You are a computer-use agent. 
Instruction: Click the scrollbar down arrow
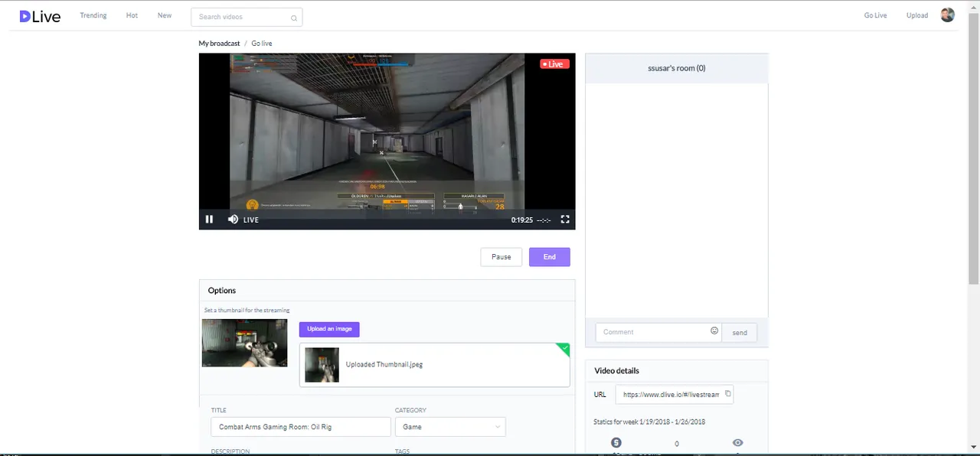click(975, 447)
